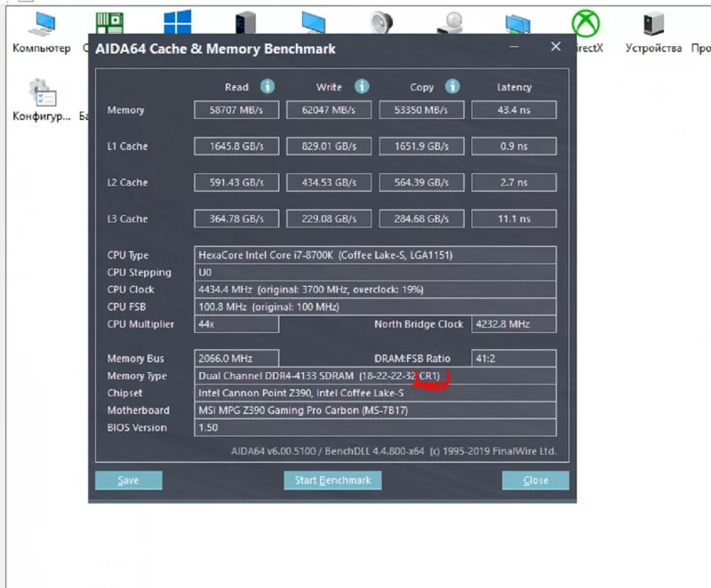Click the info icon next to Copy
This screenshot has height=588, width=711.
click(452, 86)
